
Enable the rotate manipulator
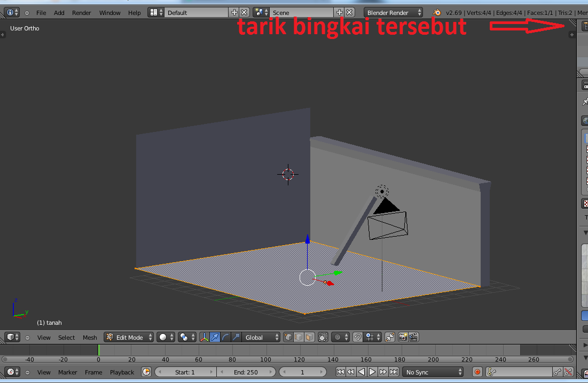click(225, 337)
